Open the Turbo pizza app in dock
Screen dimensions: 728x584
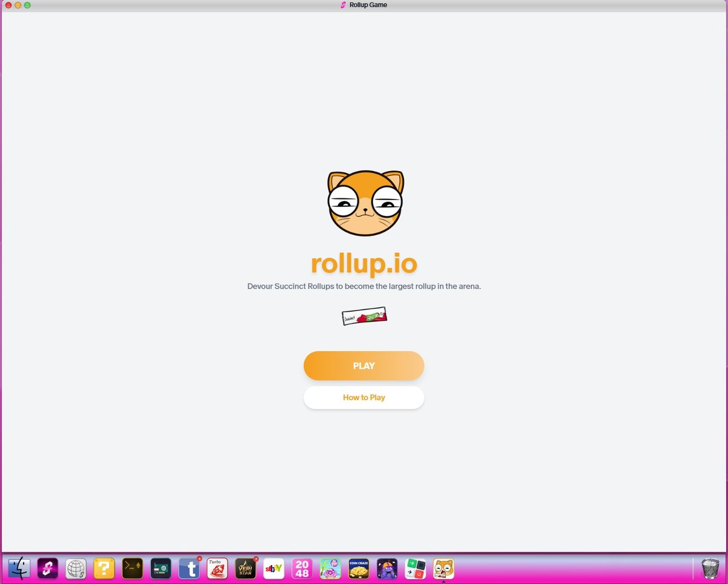[x=218, y=568]
